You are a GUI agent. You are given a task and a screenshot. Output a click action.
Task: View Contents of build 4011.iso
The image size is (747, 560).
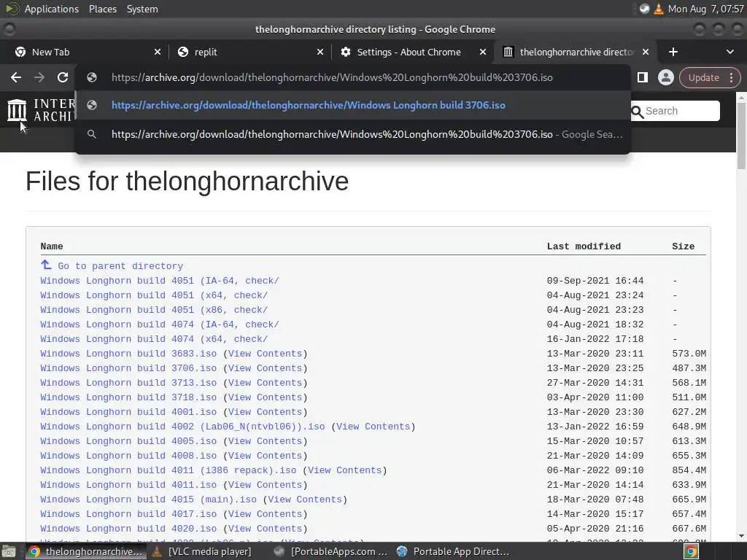265,485
